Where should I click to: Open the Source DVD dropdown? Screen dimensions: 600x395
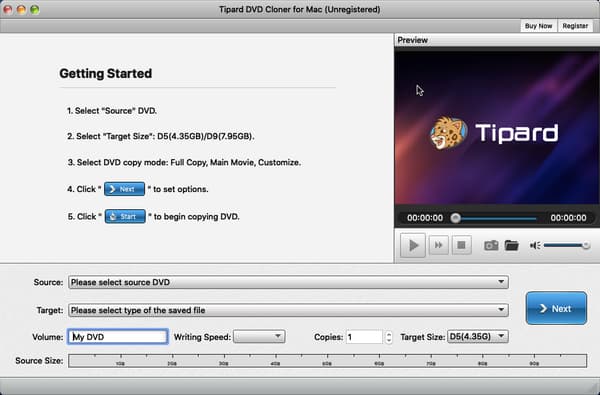(x=289, y=282)
